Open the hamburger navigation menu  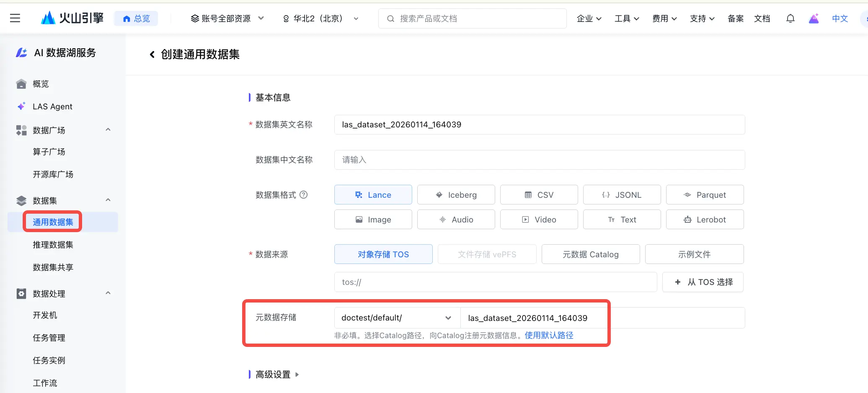15,18
